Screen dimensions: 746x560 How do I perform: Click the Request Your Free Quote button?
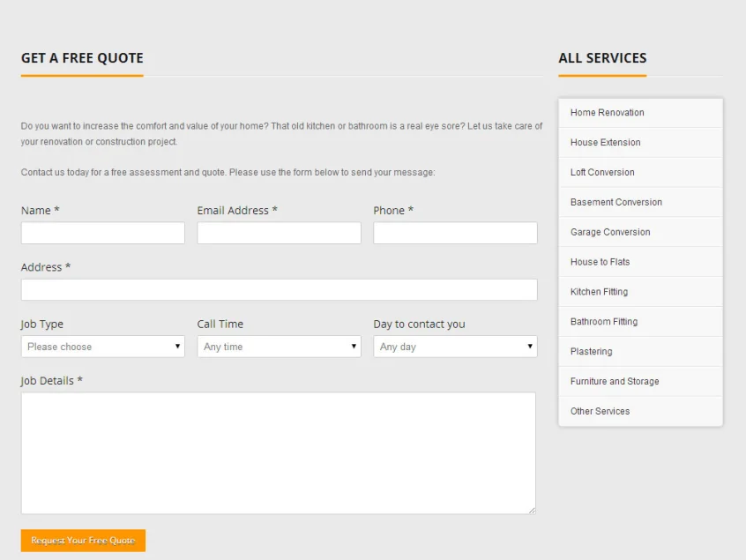(x=83, y=541)
